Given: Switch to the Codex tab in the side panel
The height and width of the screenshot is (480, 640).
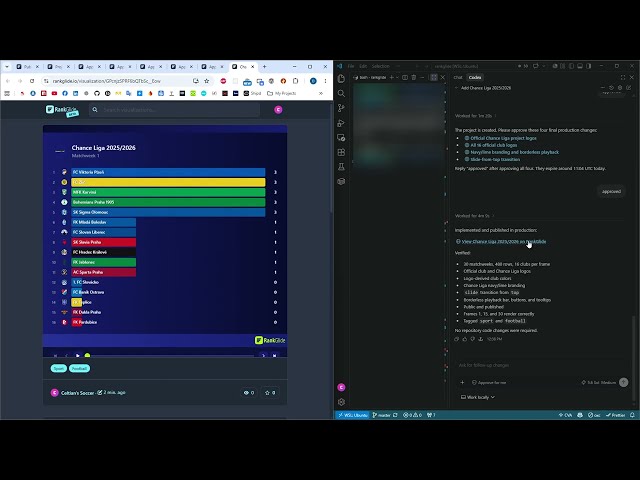Looking at the screenshot, I should pos(475,77).
